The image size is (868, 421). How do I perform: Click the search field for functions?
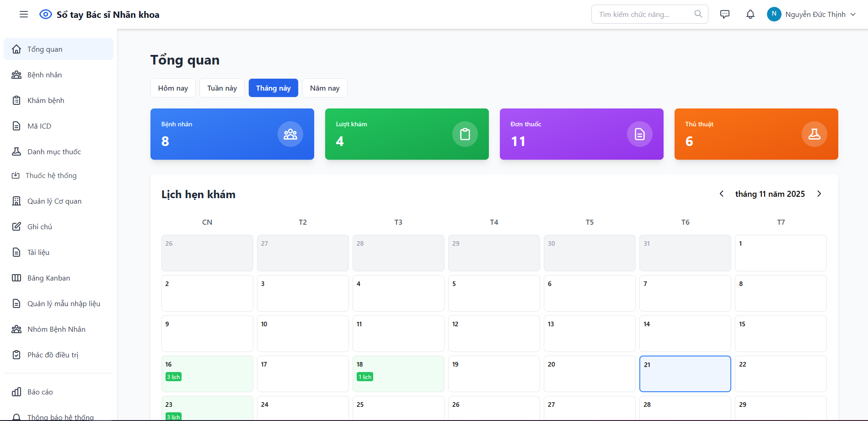click(645, 14)
